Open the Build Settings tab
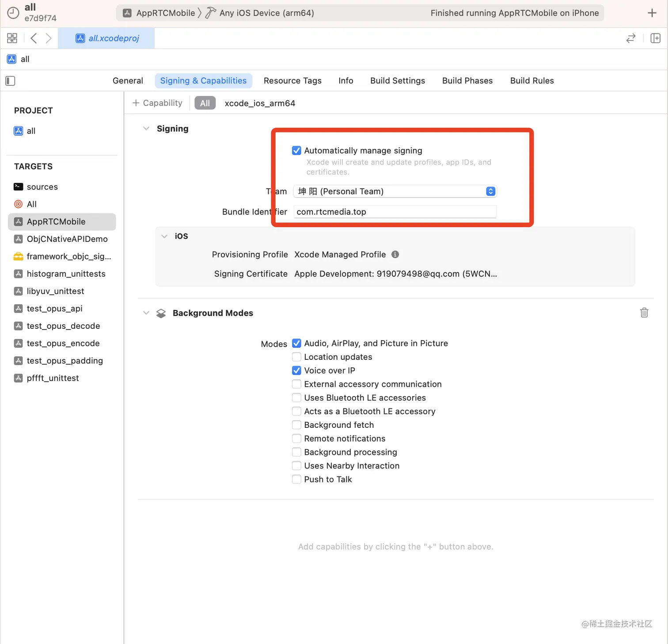Screen dimensions: 668x644 coord(398,81)
